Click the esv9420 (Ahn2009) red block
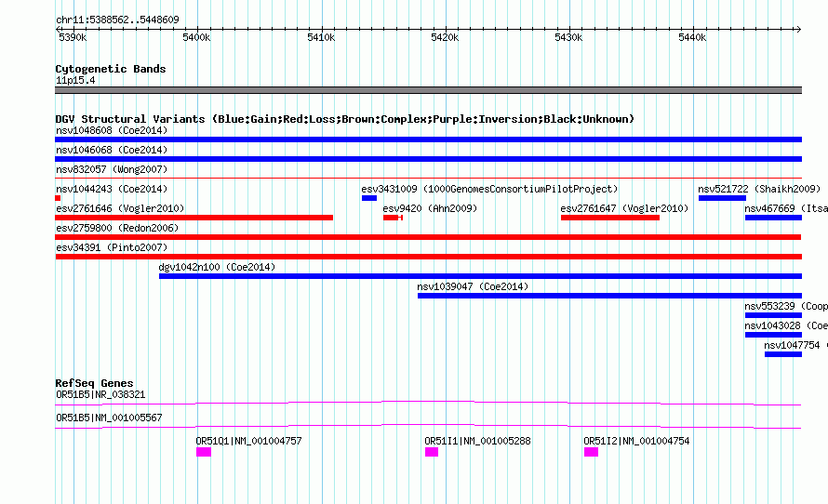 coord(393,218)
